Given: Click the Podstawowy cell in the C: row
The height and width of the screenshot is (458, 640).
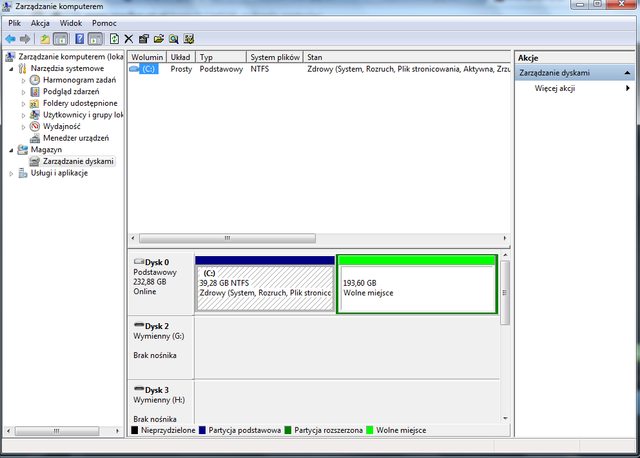Looking at the screenshot, I should pos(221,69).
